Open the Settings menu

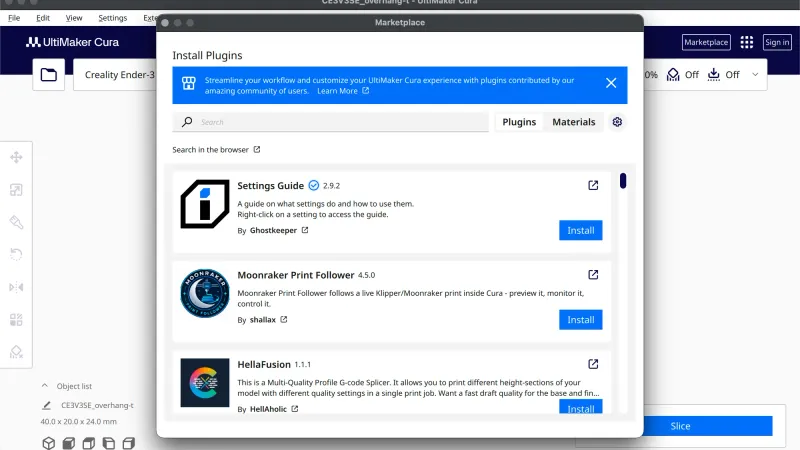113,18
